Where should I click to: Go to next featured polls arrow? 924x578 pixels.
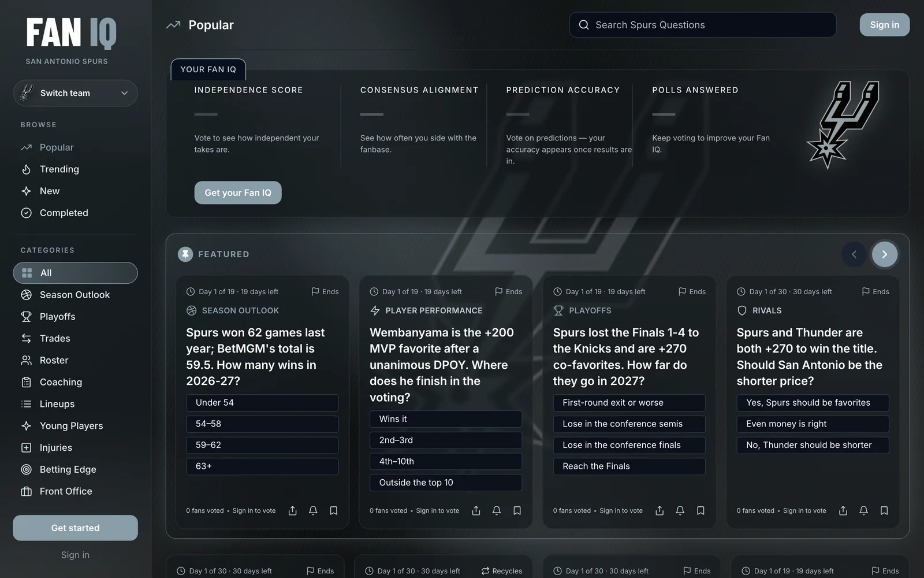tap(884, 254)
